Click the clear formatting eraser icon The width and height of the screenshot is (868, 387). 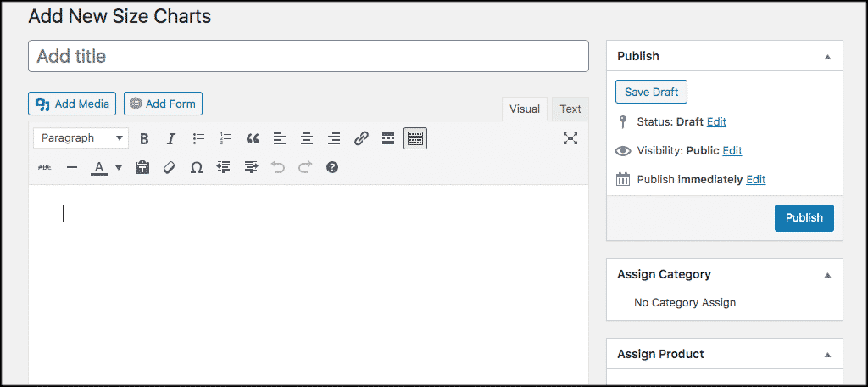pos(169,168)
